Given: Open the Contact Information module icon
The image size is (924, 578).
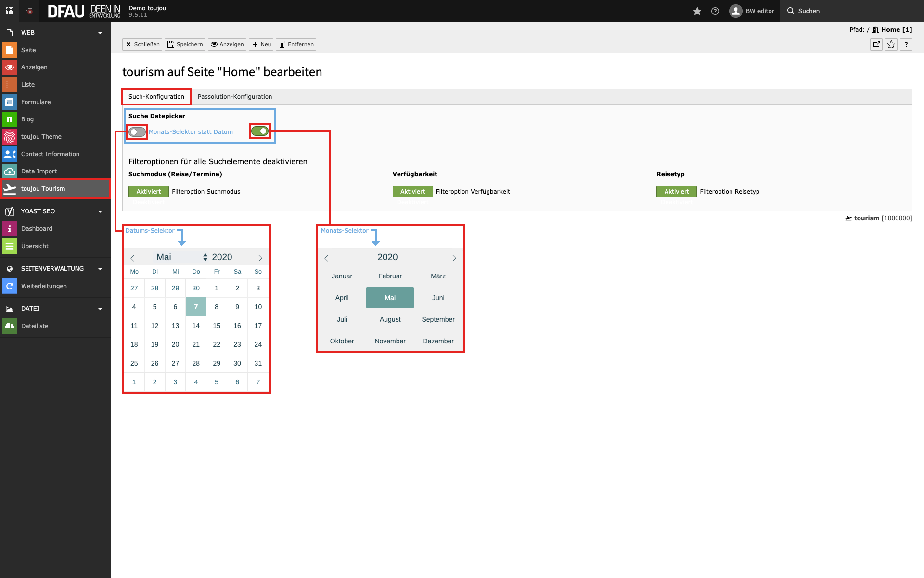Looking at the screenshot, I should 9,154.
